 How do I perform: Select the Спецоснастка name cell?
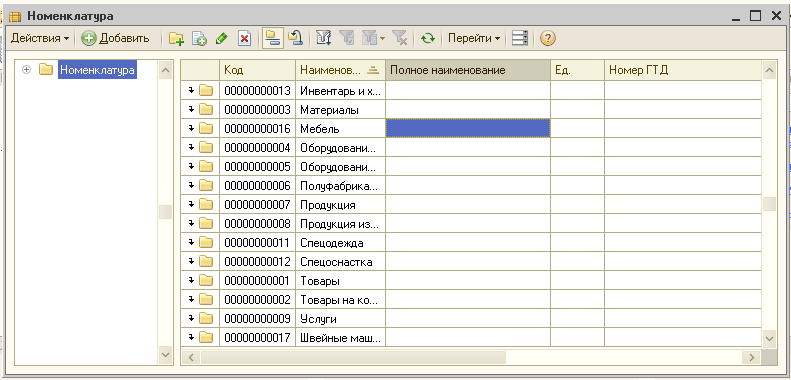tap(341, 262)
